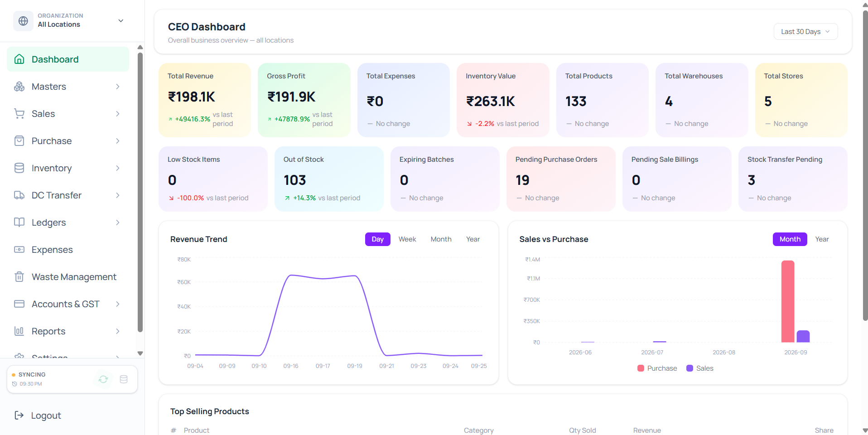868x435 pixels.
Task: Click the Ledgers book icon
Action: [19, 222]
